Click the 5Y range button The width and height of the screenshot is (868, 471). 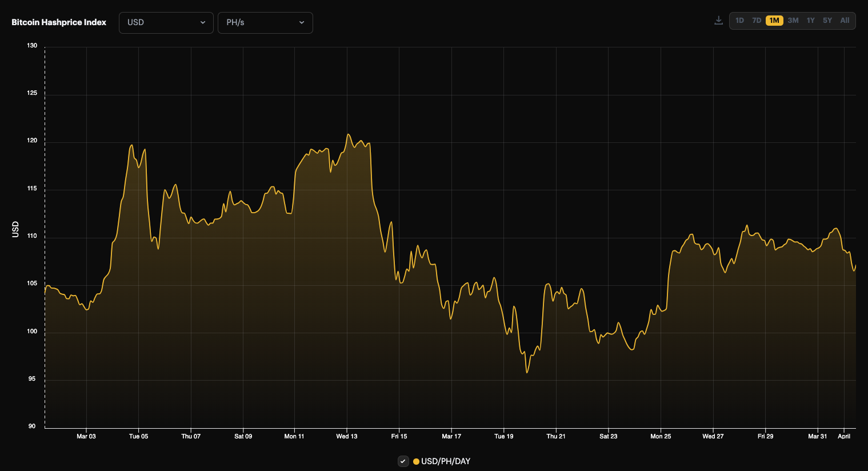pyautogui.click(x=827, y=20)
